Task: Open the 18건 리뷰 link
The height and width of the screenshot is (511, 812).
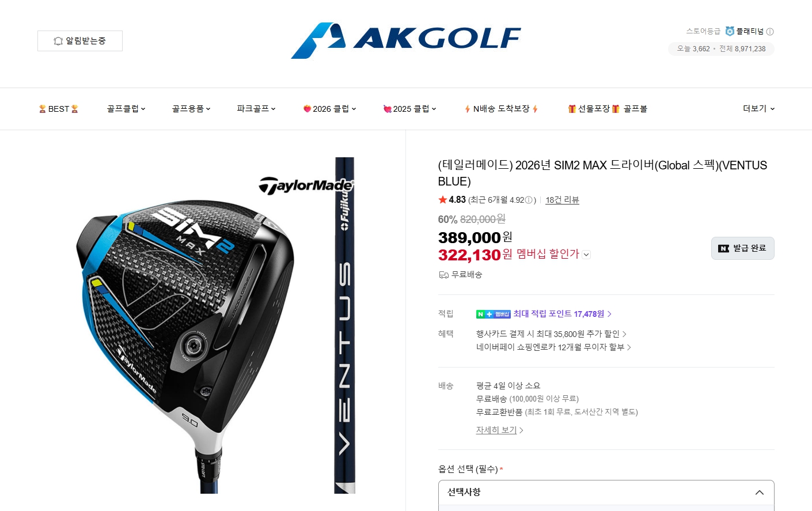Action: (562, 200)
